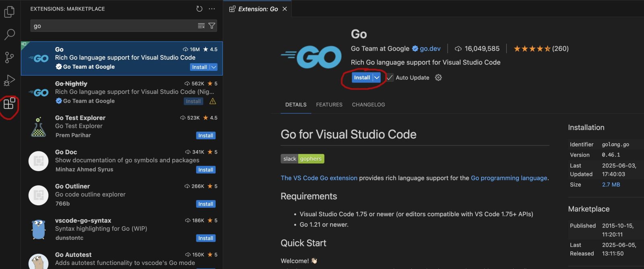Expand Install dropdown in Go list item
Screen dimensions: 644x269
pyautogui.click(x=214, y=67)
